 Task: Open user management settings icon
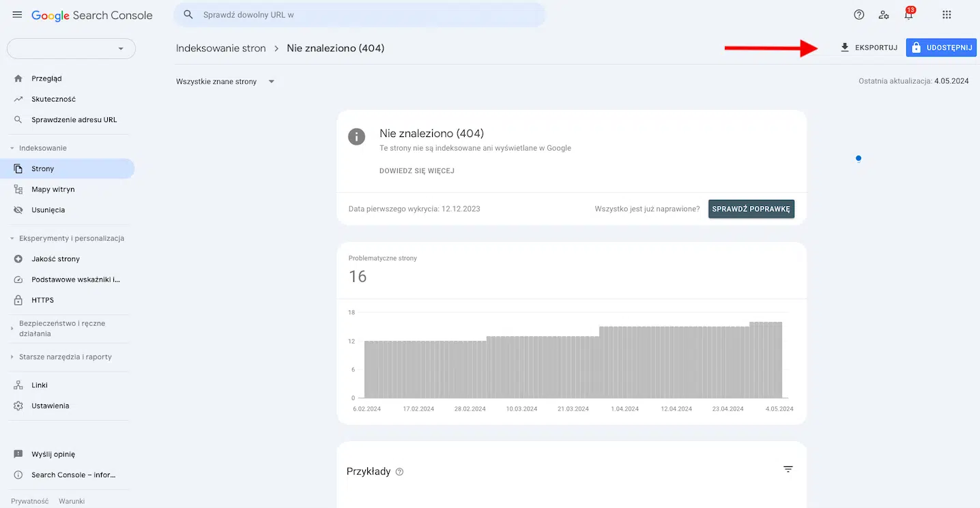[884, 15]
